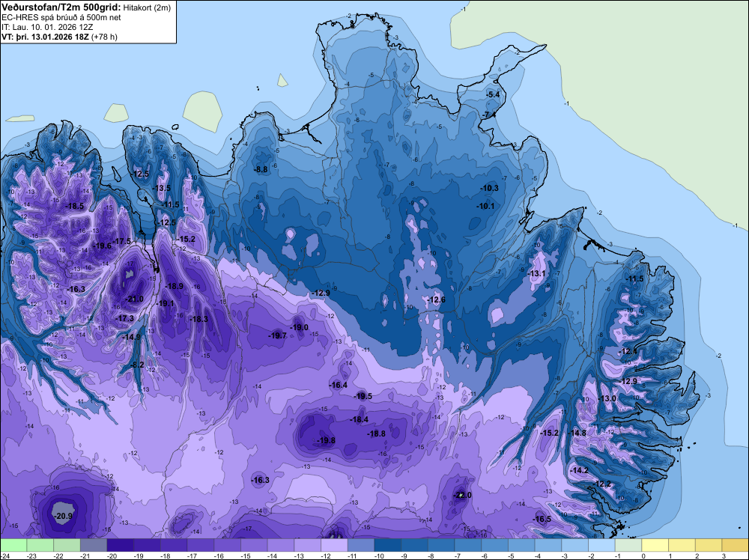Click the -18.9 temperature value
The height and width of the screenshot is (560, 749).
tap(174, 286)
